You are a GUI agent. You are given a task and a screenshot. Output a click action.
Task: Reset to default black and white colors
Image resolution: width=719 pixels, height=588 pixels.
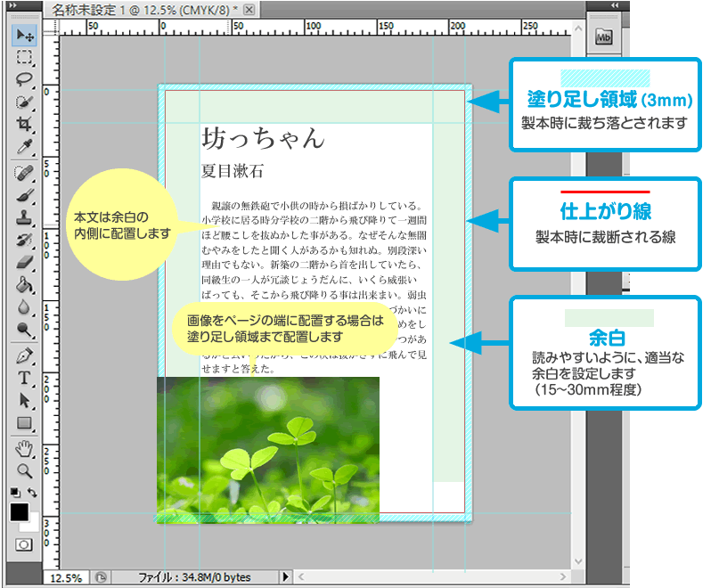(15, 492)
